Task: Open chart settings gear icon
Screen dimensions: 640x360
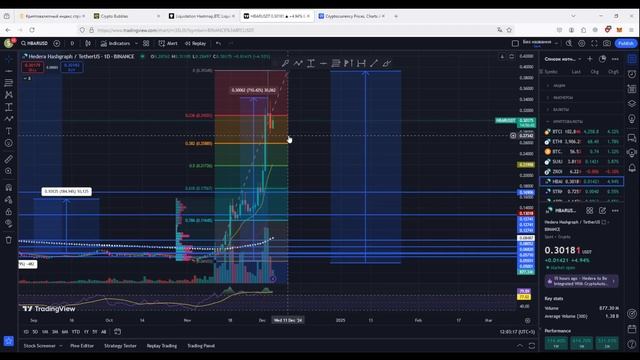Action: point(582,43)
